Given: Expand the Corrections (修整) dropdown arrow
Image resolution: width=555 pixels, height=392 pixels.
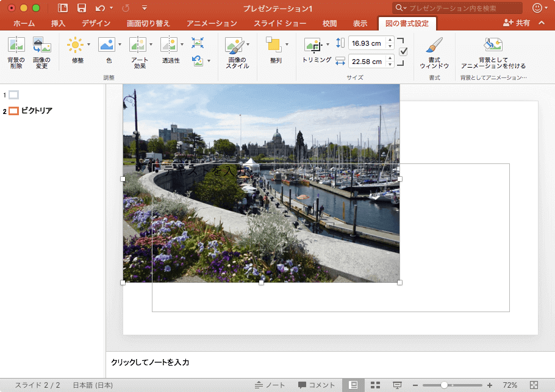Looking at the screenshot, I should tap(88, 45).
